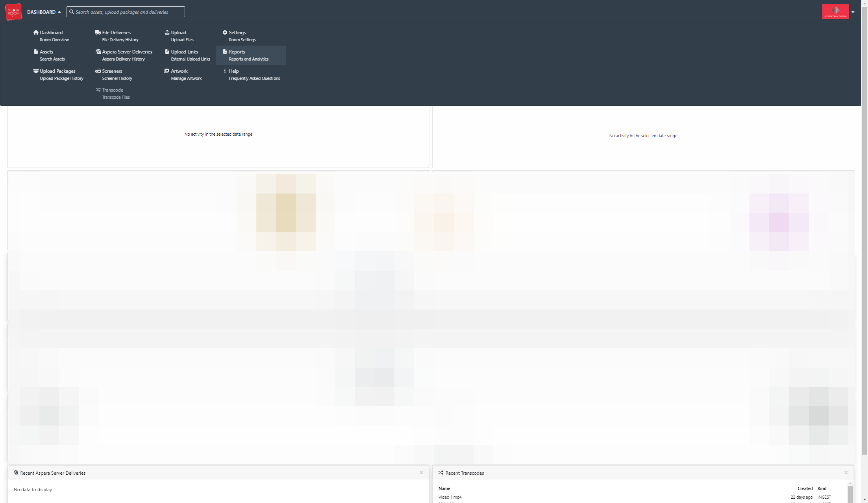
Task: Click the Upload Links file icon
Action: tap(167, 52)
